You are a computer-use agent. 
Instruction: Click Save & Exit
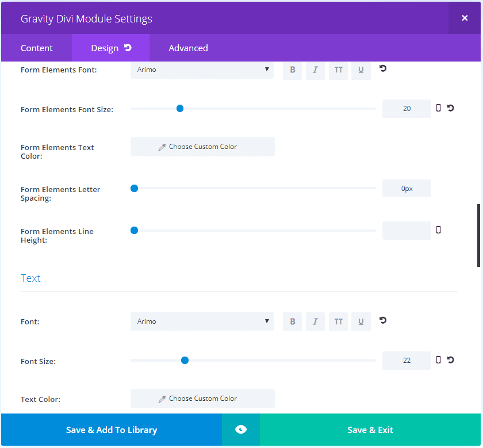(x=370, y=430)
